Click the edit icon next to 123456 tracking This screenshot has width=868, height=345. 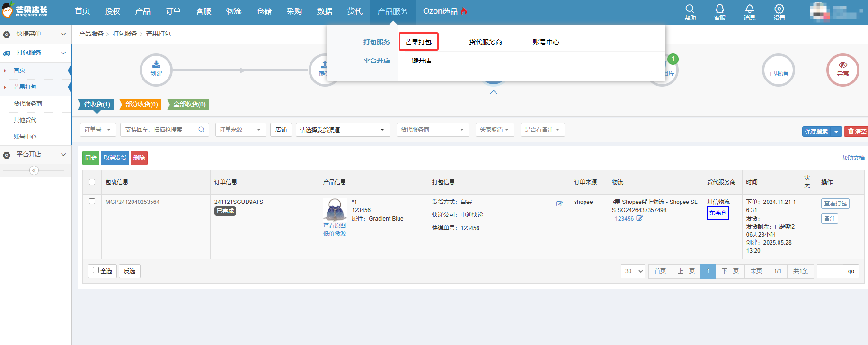coord(639,218)
